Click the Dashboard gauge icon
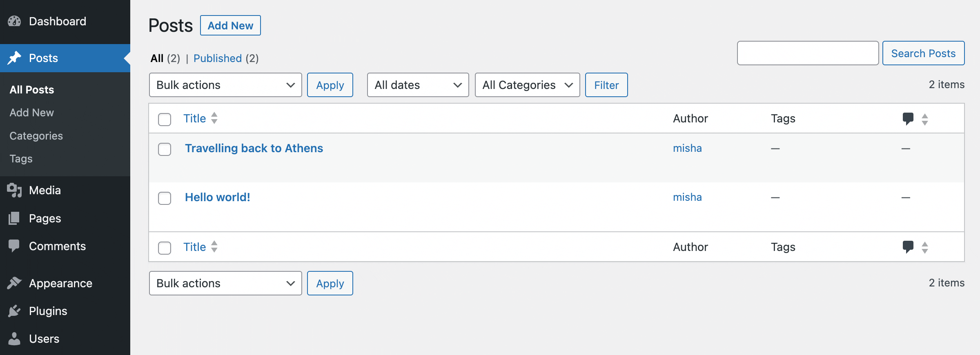This screenshot has height=355, width=980. [14, 21]
